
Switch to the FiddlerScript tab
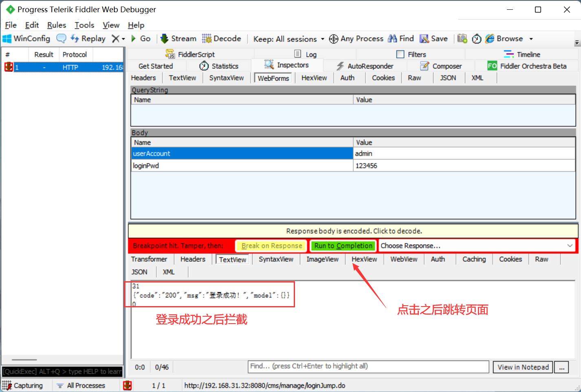[x=190, y=54]
